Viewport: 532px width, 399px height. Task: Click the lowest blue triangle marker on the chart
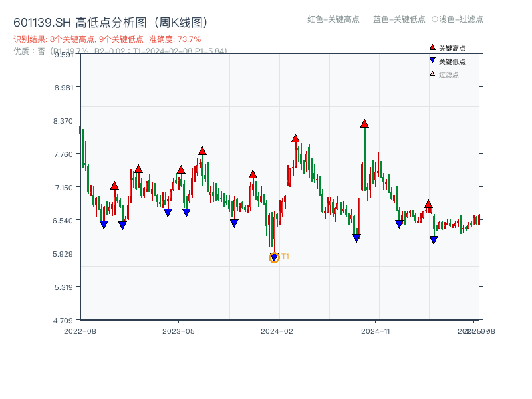tap(275, 257)
